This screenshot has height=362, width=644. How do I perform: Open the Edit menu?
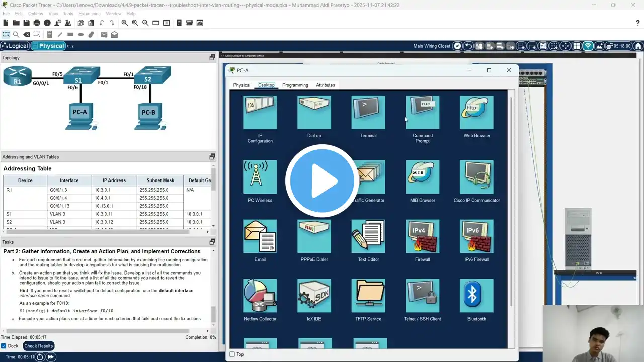coord(19,14)
